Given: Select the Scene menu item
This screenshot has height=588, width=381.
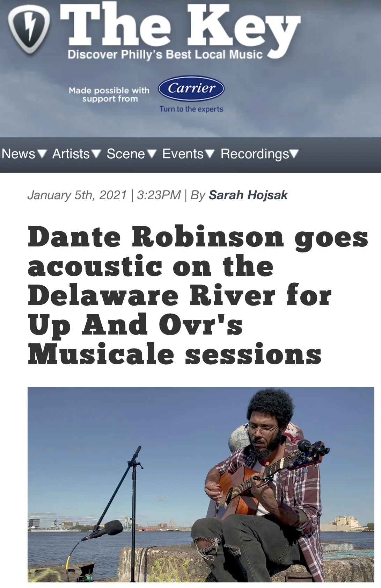Looking at the screenshot, I should (x=126, y=154).
